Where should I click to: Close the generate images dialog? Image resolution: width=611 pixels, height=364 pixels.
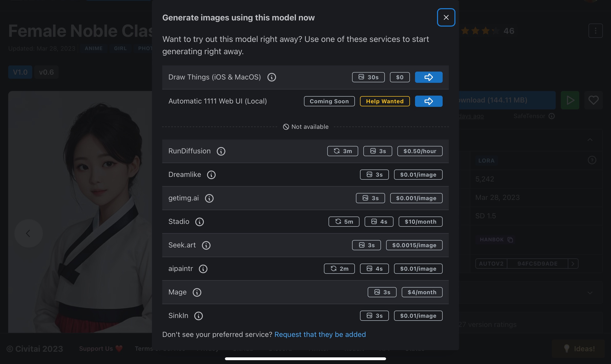tap(446, 17)
